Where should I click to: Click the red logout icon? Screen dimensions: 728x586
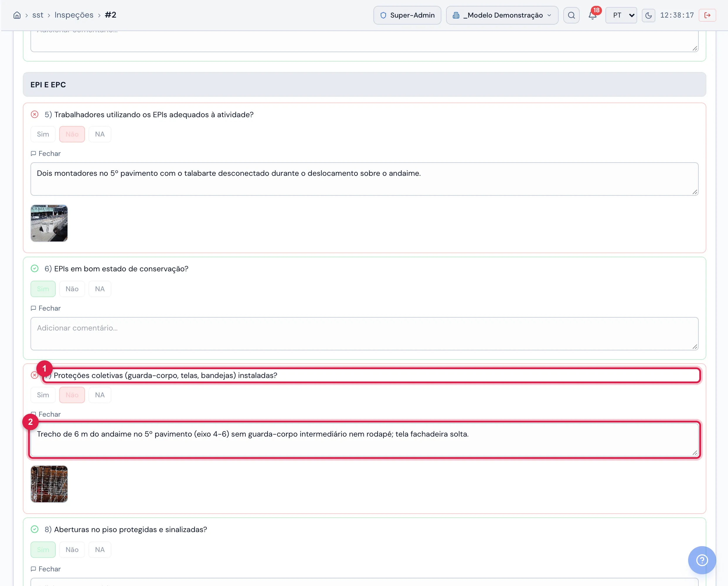pyautogui.click(x=707, y=15)
